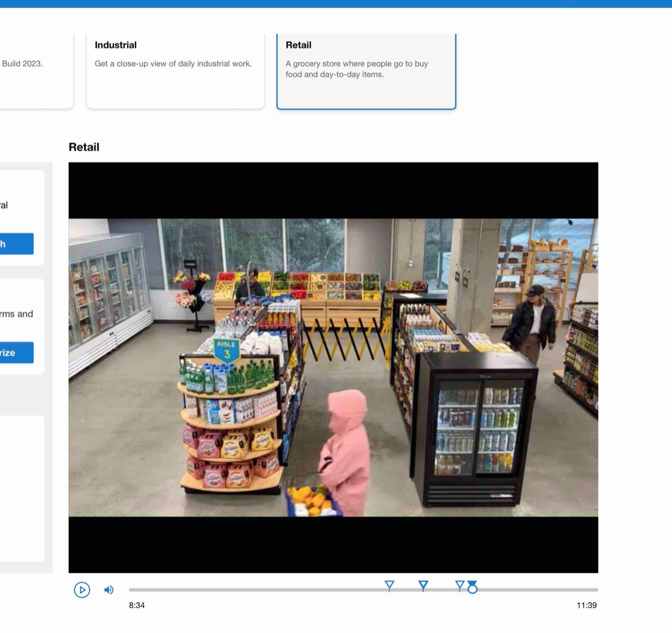Select the third triangle timeline marker

(459, 585)
